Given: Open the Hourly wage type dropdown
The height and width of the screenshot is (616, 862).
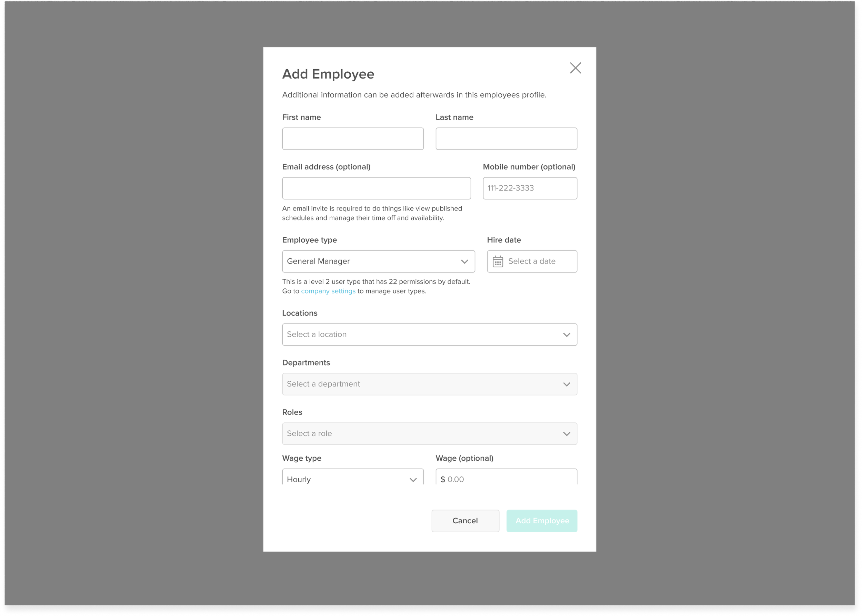Looking at the screenshot, I should click(x=342, y=479).
